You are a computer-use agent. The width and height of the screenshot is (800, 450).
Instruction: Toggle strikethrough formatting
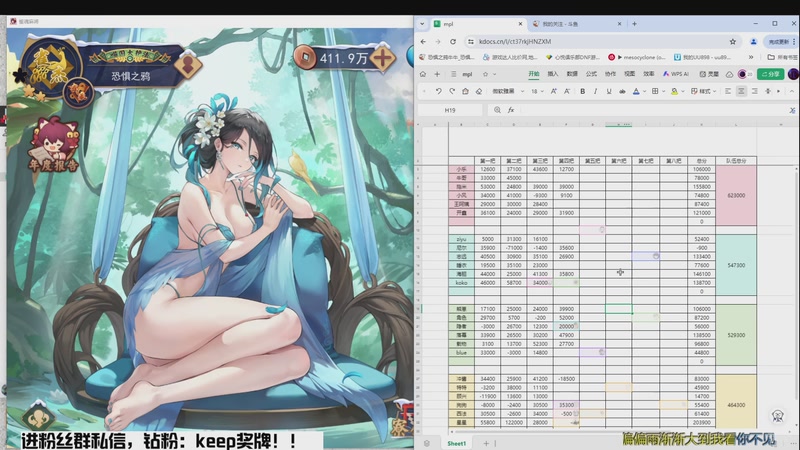point(622,91)
